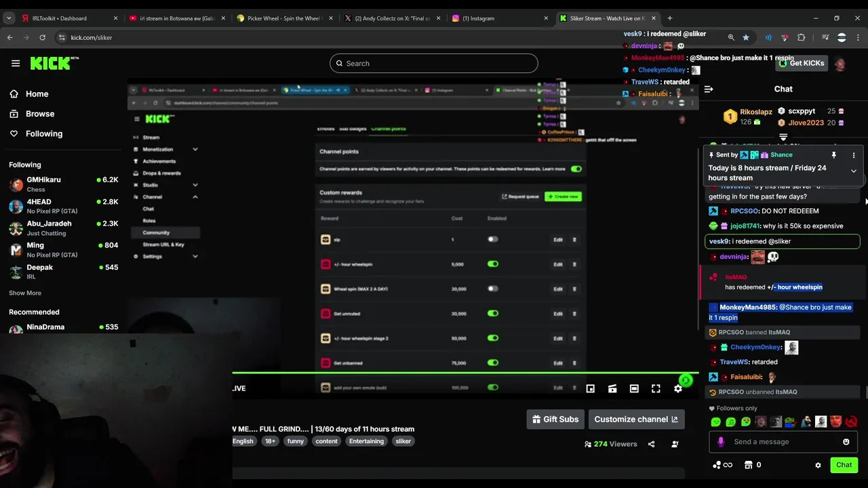The height and width of the screenshot is (488, 868).
Task: Toggle the sip reward in the streamed dashboard
Action: tap(493, 239)
